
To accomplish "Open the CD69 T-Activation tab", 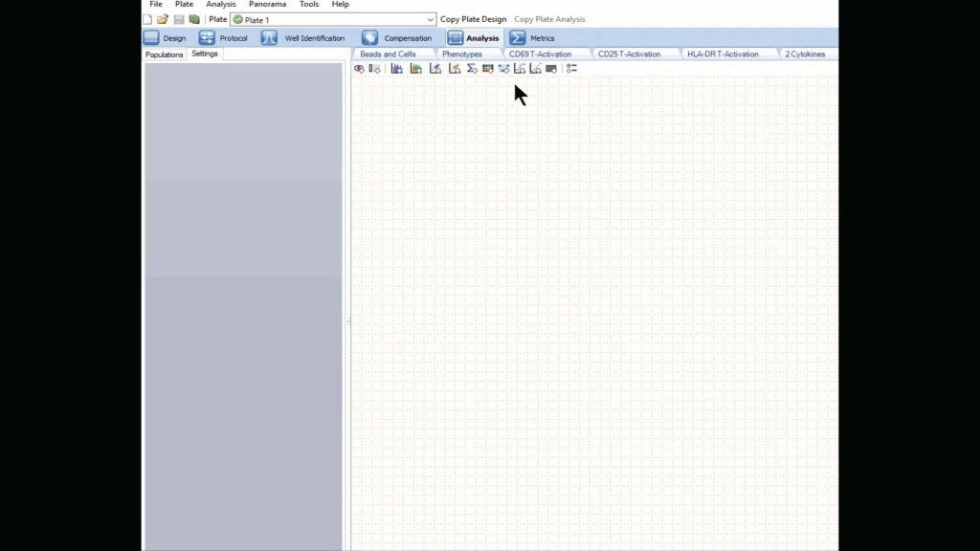I will tap(540, 55).
